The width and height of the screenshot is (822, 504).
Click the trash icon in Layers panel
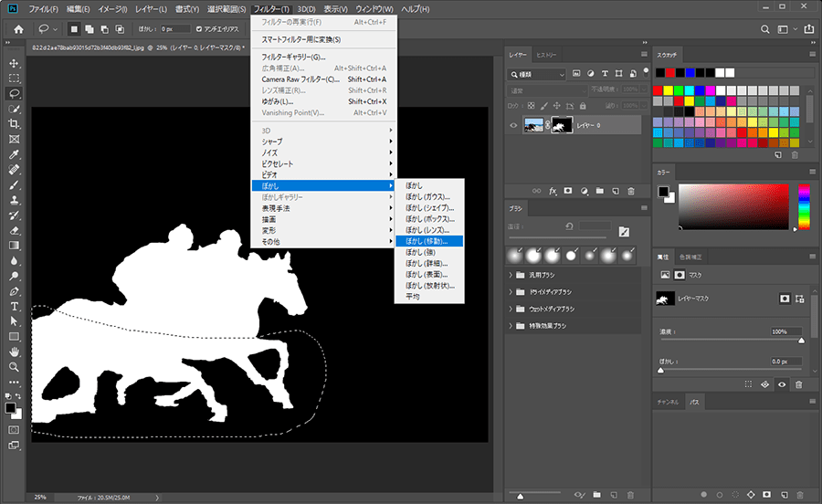[631, 191]
